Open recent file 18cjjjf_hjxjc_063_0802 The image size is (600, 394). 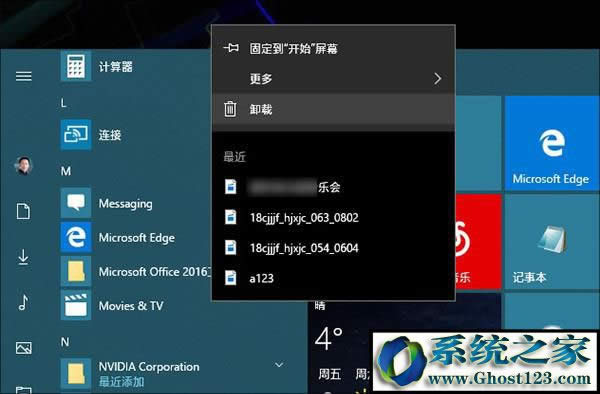333,218
